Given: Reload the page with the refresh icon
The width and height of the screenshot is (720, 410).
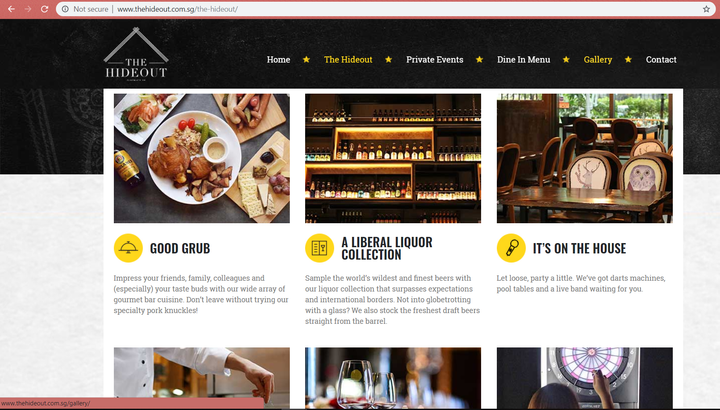Looking at the screenshot, I should 45,9.
